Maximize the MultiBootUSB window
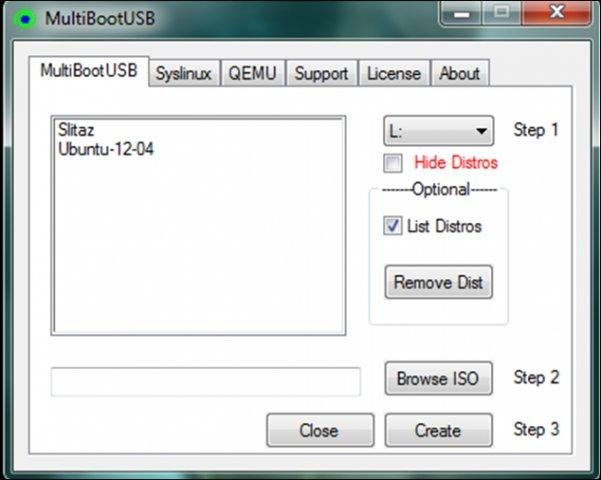Screen dimensions: 601x480 point(501,15)
